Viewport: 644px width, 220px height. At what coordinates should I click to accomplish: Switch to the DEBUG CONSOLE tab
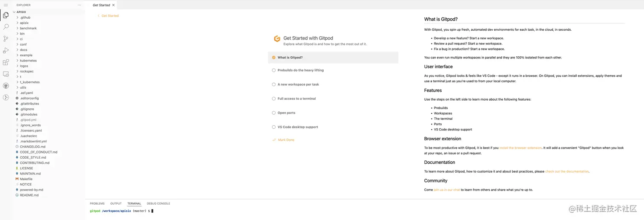(x=158, y=204)
